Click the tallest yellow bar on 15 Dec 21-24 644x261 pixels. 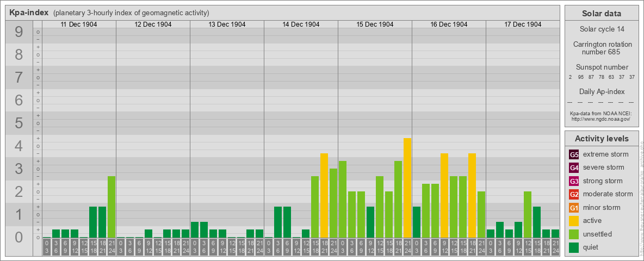point(407,188)
